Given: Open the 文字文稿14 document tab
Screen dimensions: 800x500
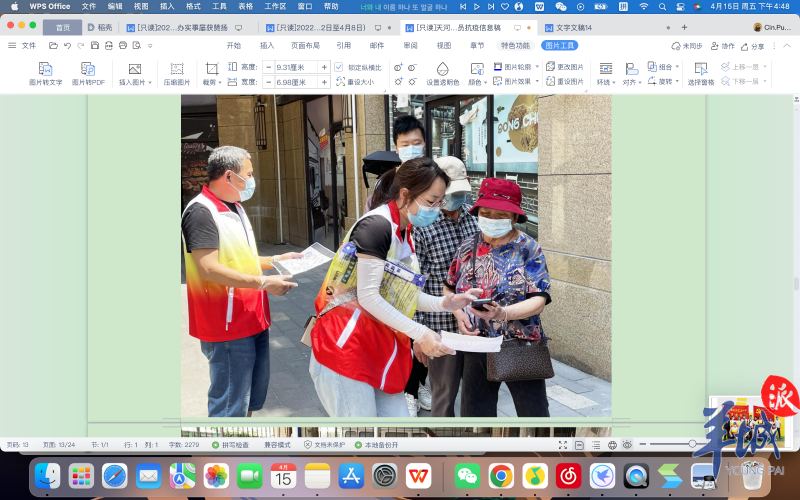Looking at the screenshot, I should coord(573,28).
